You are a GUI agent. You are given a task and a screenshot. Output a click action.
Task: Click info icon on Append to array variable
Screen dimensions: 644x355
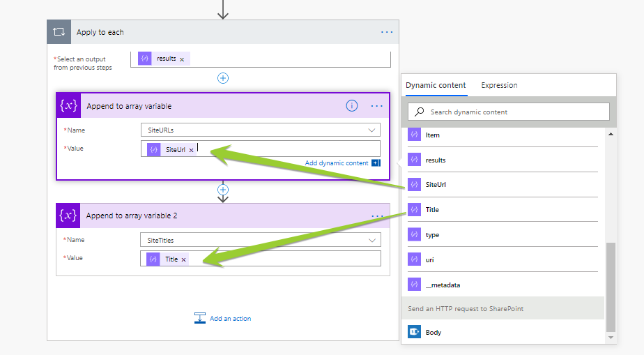[x=352, y=106]
